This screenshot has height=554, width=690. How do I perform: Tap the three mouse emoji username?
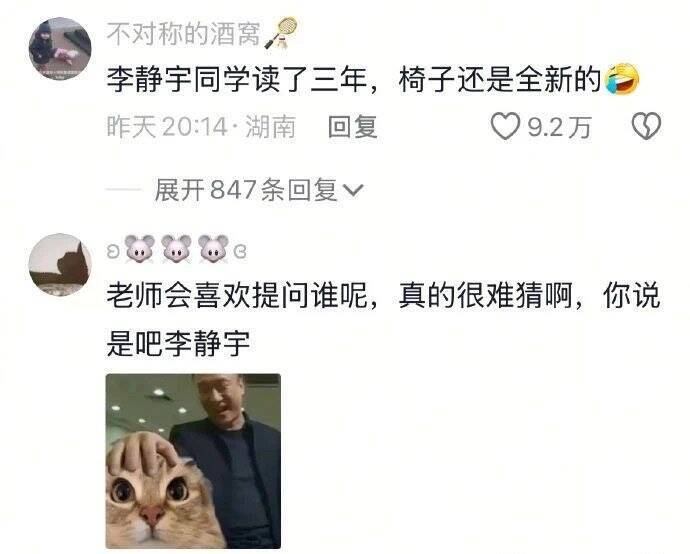(177, 249)
